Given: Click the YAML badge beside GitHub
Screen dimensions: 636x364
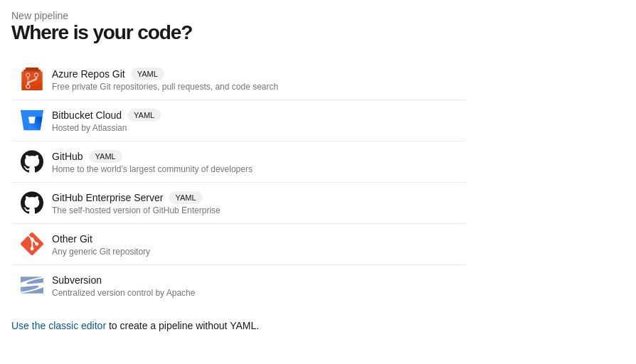Looking at the screenshot, I should tap(105, 156).
